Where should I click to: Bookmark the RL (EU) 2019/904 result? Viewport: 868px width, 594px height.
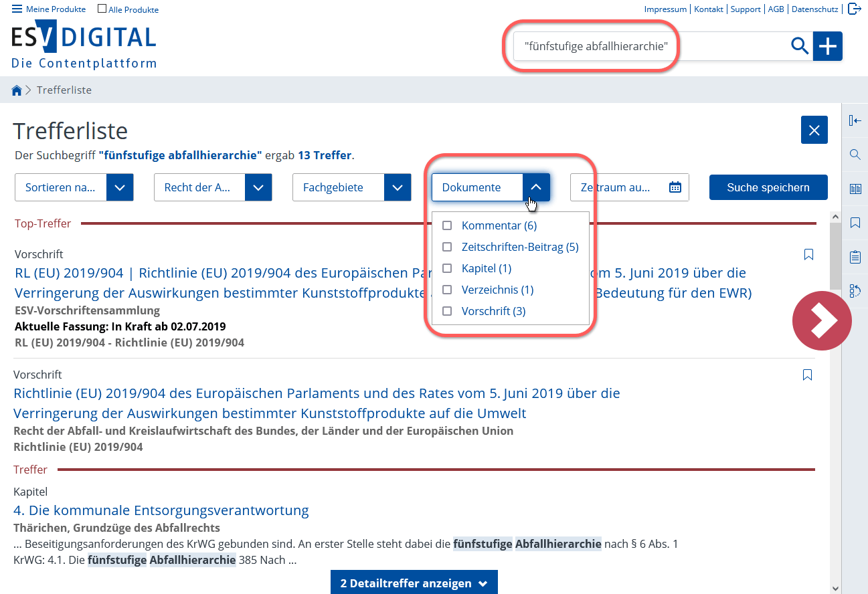[x=808, y=255]
